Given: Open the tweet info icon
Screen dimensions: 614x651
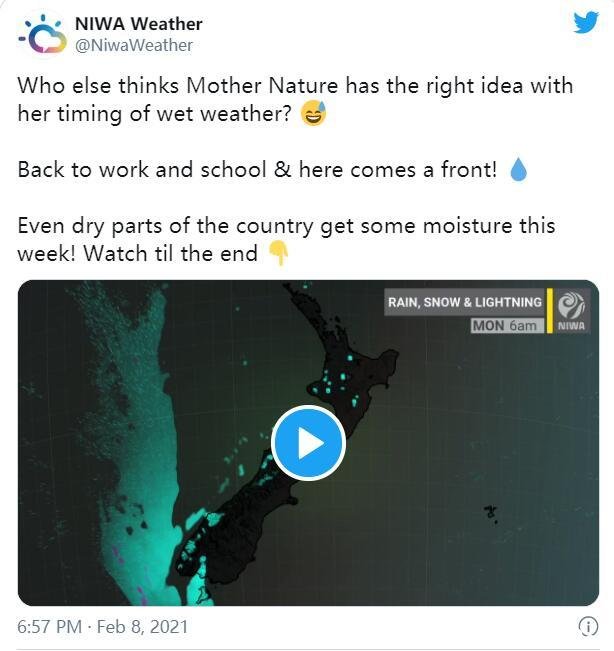Looking at the screenshot, I should 588,627.
